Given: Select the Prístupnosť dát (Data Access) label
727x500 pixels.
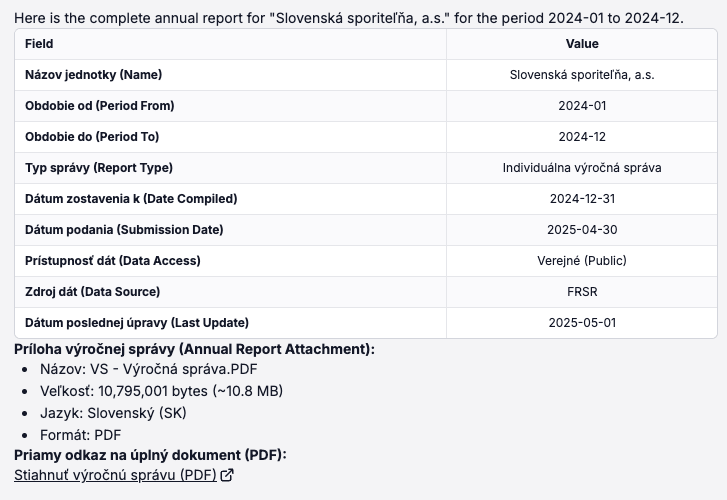Looking at the screenshot, I should 112,261.
